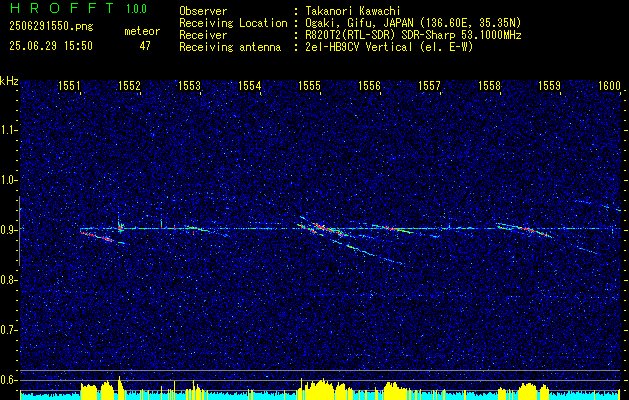This screenshot has height=400, width=629.
Task: Click the 1555 time marker
Action: pos(309,85)
